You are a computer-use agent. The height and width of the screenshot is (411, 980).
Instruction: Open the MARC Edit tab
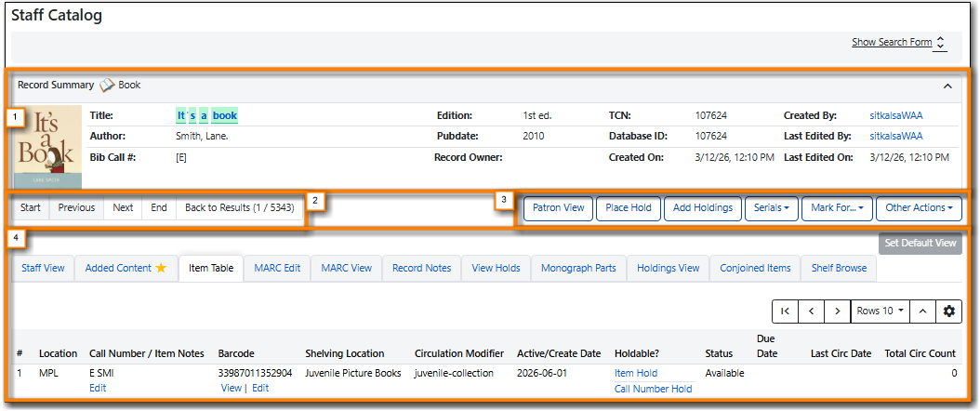[x=277, y=268]
